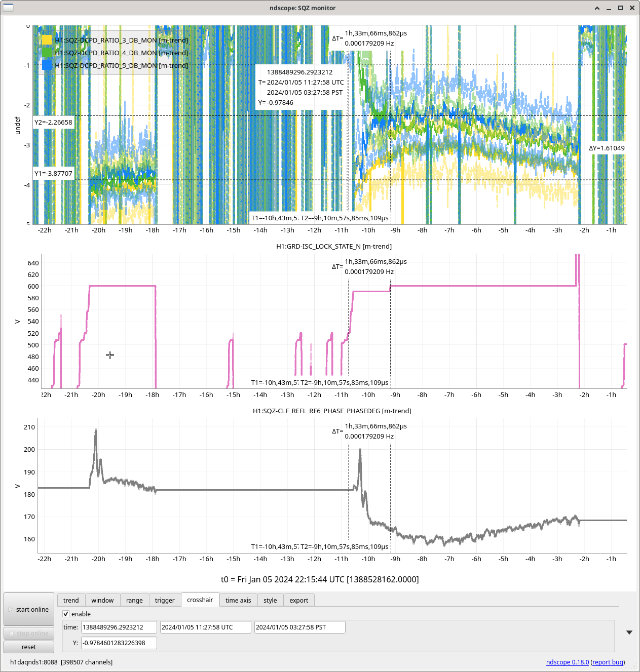Viewport: 640px width, 672px height.
Task: Select the trigger tab
Action: [x=165, y=600]
